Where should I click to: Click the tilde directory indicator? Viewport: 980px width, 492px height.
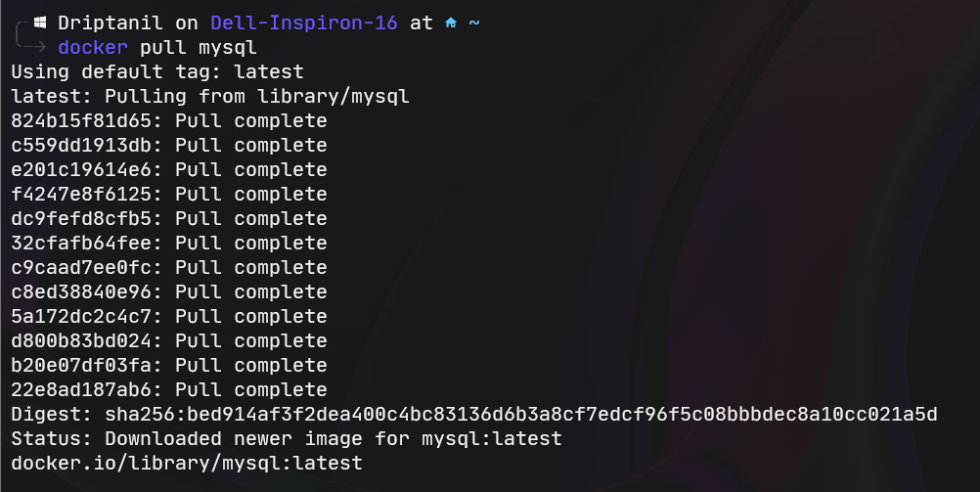[x=474, y=22]
